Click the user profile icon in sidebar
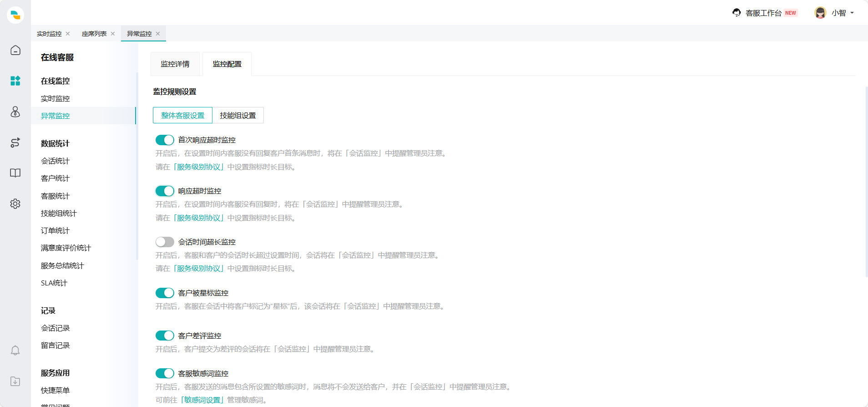The width and height of the screenshot is (868, 407). point(15,112)
